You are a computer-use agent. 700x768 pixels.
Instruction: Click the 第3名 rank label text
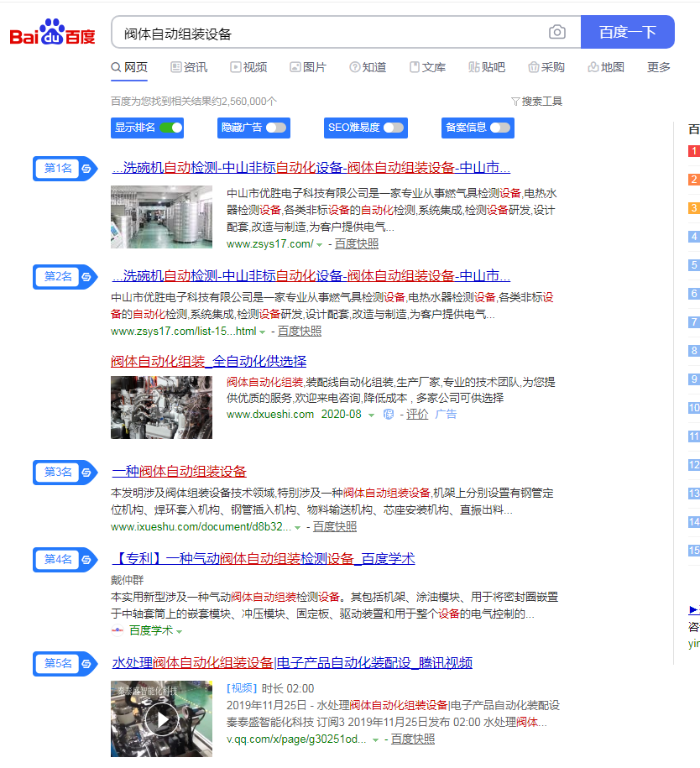[x=58, y=473]
